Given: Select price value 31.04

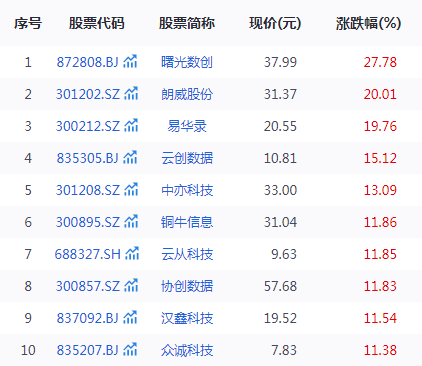Looking at the screenshot, I should tap(280, 222).
